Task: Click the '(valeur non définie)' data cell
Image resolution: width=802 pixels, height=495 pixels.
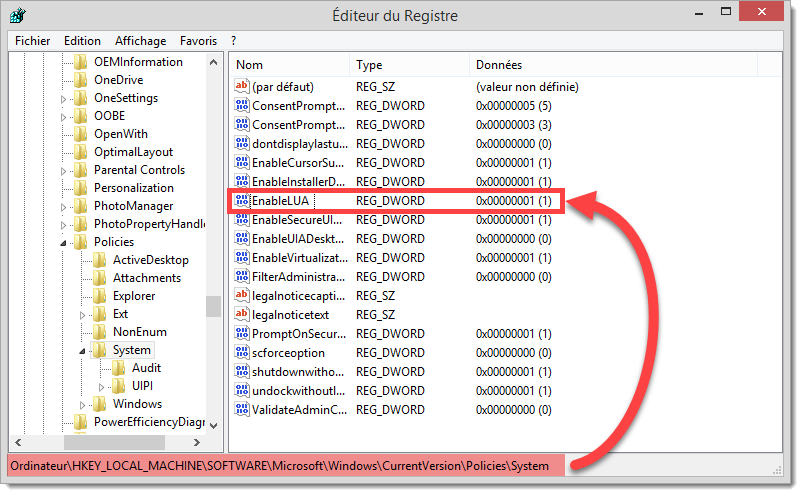Action: click(x=527, y=87)
